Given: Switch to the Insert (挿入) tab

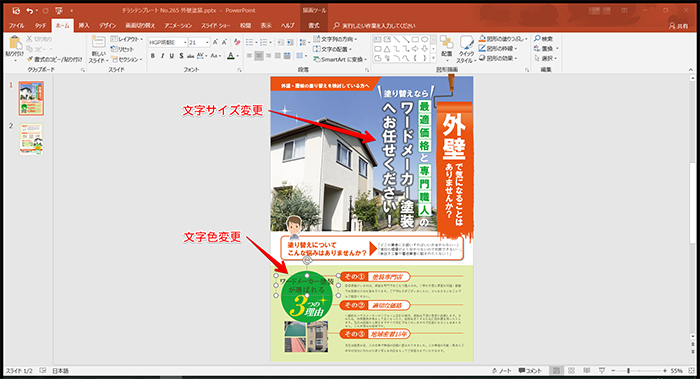Looking at the screenshot, I should click(x=84, y=26).
